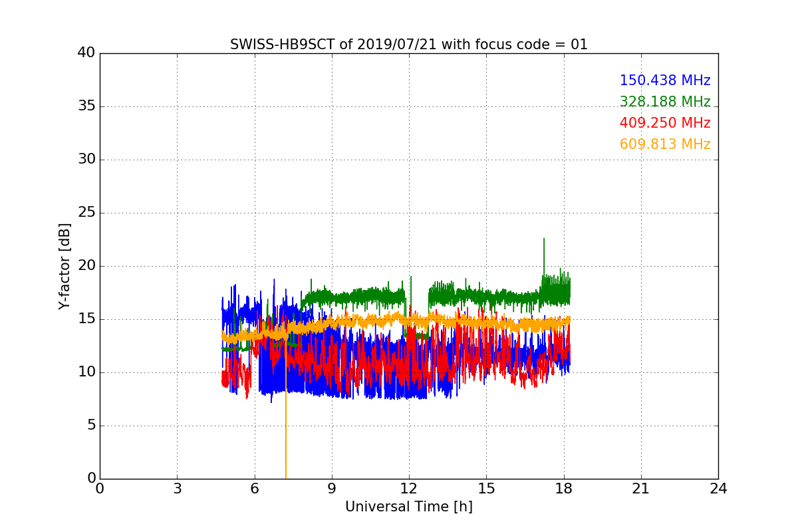Screen dimensions: 798x532
Task: Select the 409.250 MHz legend label
Action: point(665,123)
